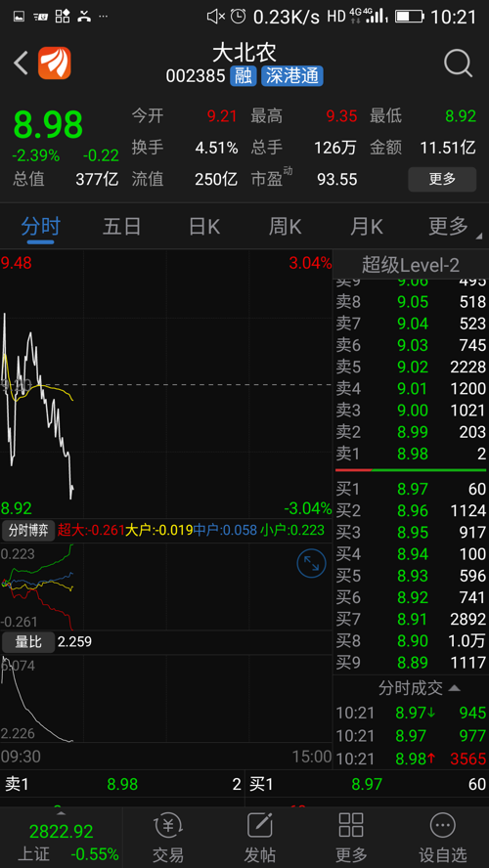The width and height of the screenshot is (489, 868).
Task: Switch to the 日K tab
Action: (x=203, y=227)
